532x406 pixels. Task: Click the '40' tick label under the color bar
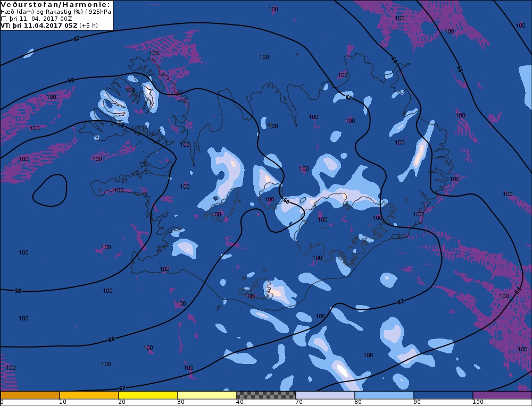pos(240,402)
